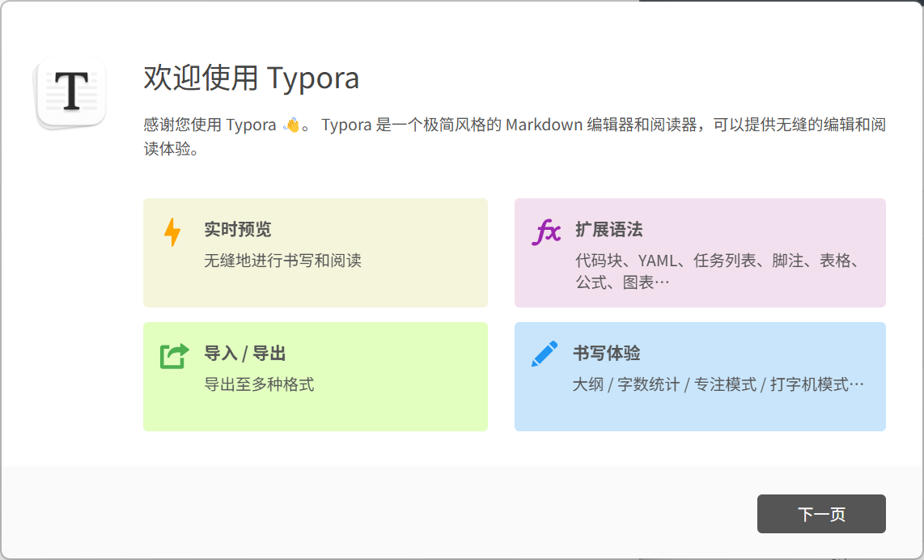The height and width of the screenshot is (560, 924).
Task: Click the 欢迎使用 Typora heading
Action: pos(251,78)
